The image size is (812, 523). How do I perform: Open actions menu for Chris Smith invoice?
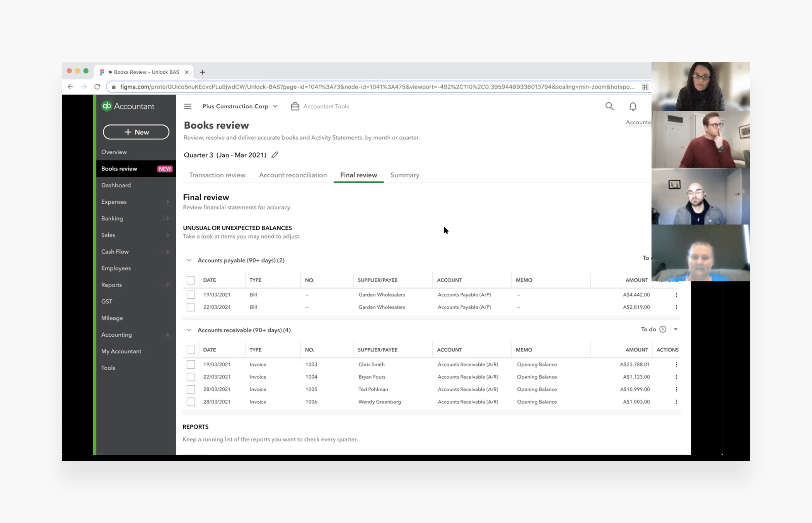point(676,365)
